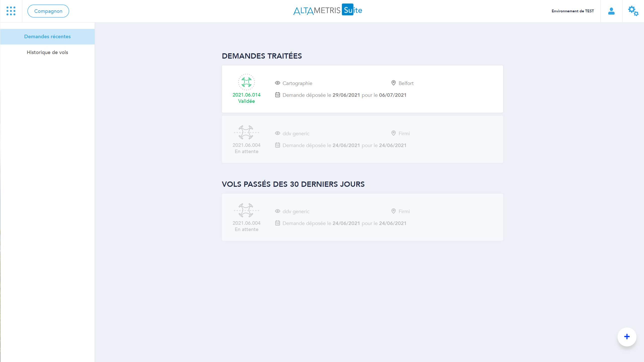Add a new request with plus button
Screen dimensions: 644x362
point(627,337)
